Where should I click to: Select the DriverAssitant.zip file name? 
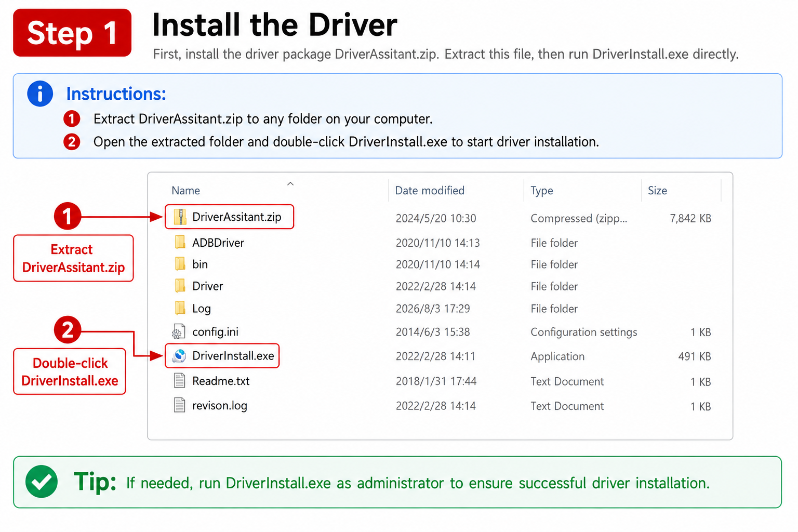click(237, 217)
